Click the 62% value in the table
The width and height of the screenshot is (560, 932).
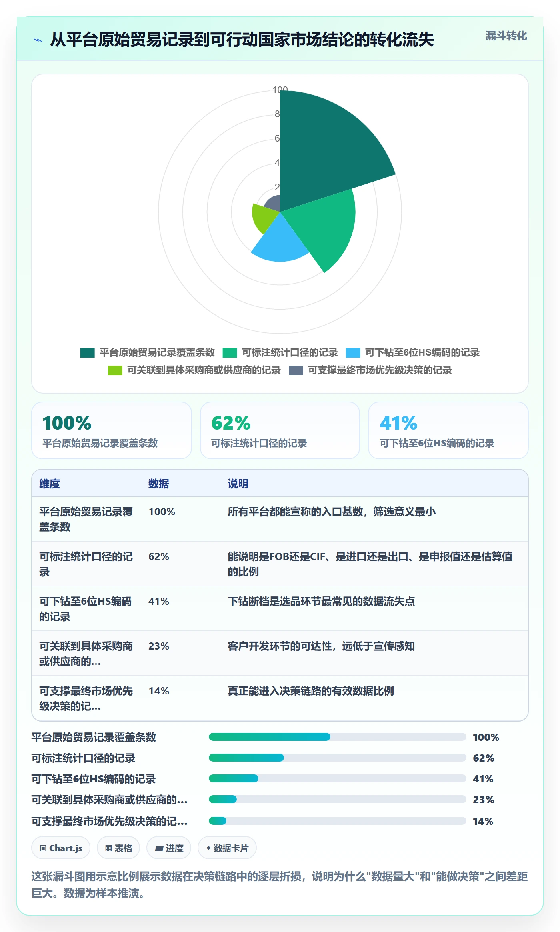[x=159, y=556]
